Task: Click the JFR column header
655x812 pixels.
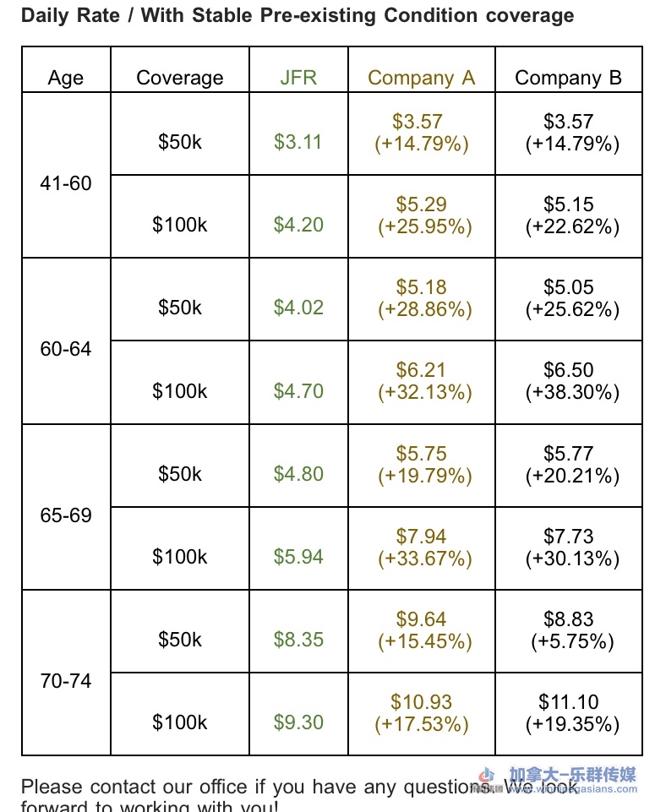Action: point(298,78)
